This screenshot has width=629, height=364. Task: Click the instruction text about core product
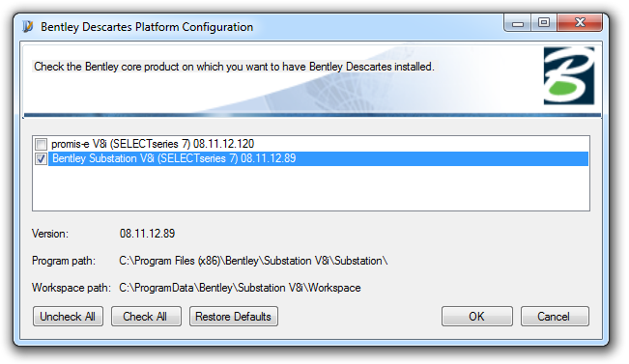tap(234, 67)
